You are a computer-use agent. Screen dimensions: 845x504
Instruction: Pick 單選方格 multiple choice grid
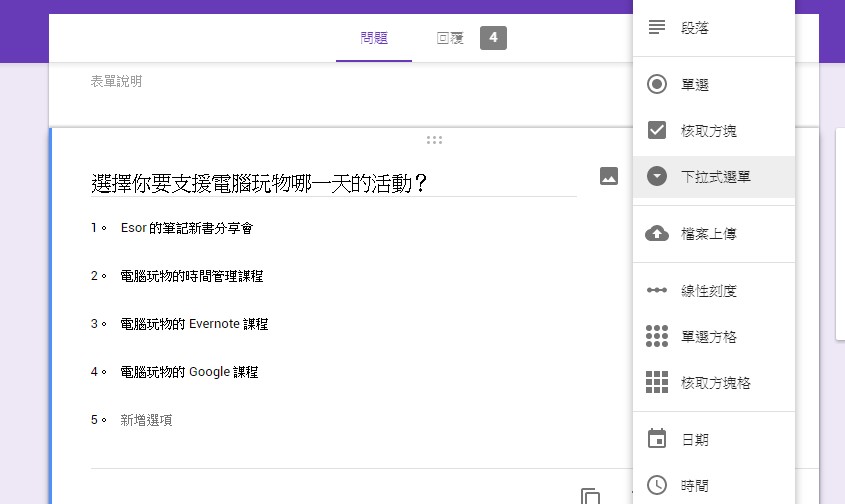point(714,337)
